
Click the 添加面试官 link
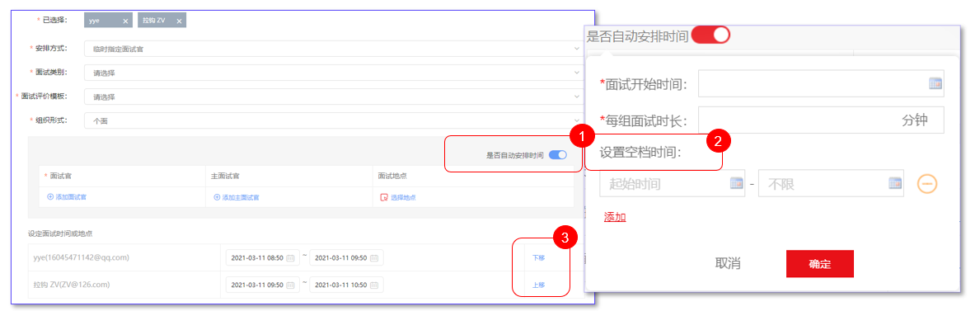pyautogui.click(x=71, y=197)
